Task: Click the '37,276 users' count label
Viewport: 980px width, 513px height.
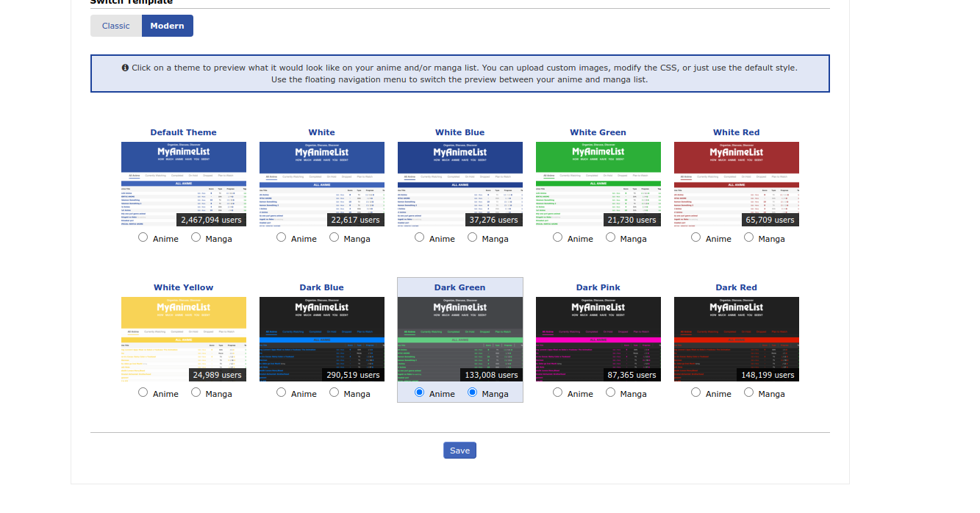Action: pos(493,220)
